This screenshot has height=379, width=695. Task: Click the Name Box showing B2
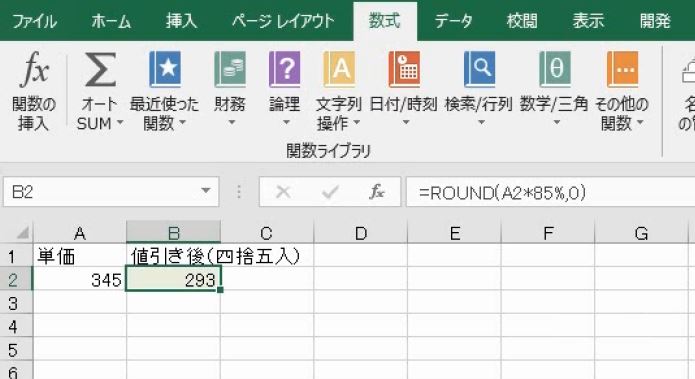pyautogui.click(x=111, y=192)
